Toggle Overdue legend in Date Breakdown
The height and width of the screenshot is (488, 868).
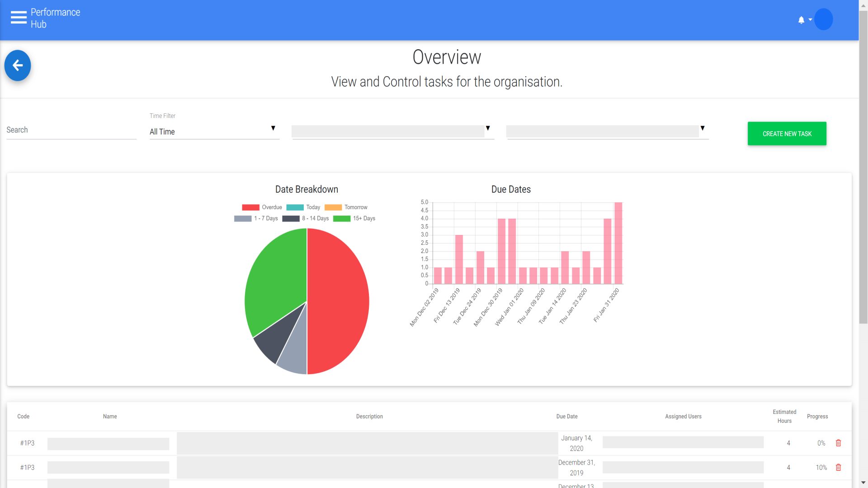pos(262,207)
